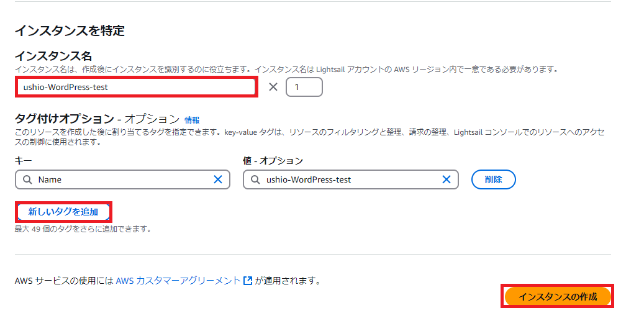This screenshot has width=644, height=331.
Task: Click the tag value input ushio-WordPress-test
Action: (350, 179)
